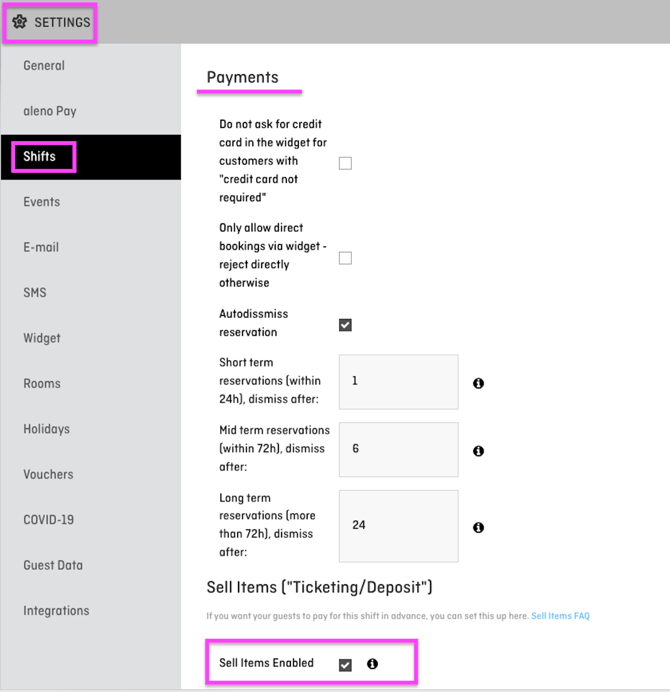Open Vouchers settings
Viewport: 670px width, 692px height.
coord(48,474)
